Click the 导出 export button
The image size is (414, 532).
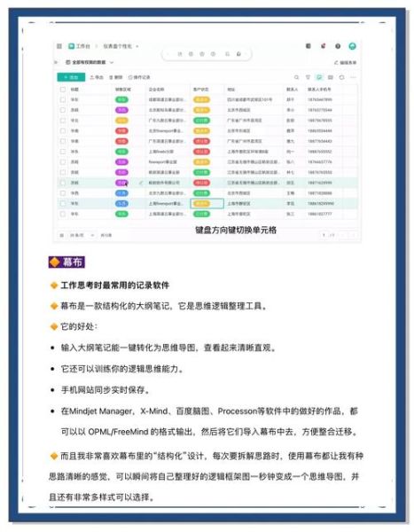[x=97, y=77]
